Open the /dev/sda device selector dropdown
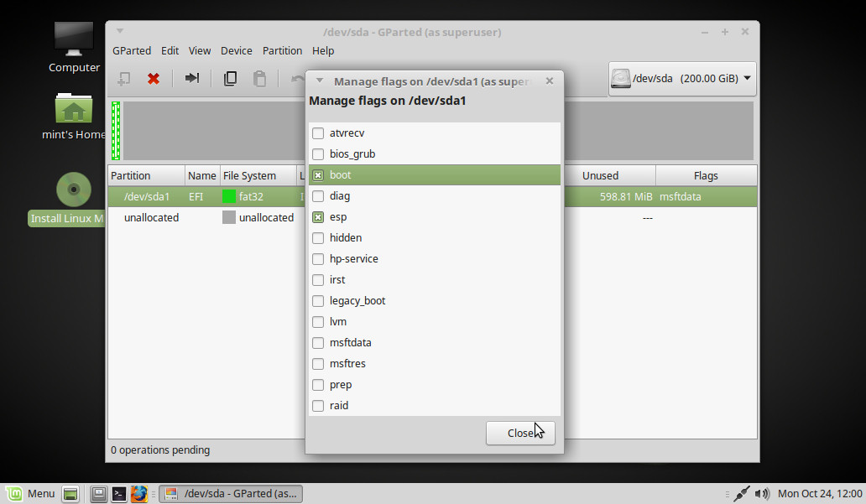Image resolution: width=866 pixels, height=504 pixels. click(681, 79)
